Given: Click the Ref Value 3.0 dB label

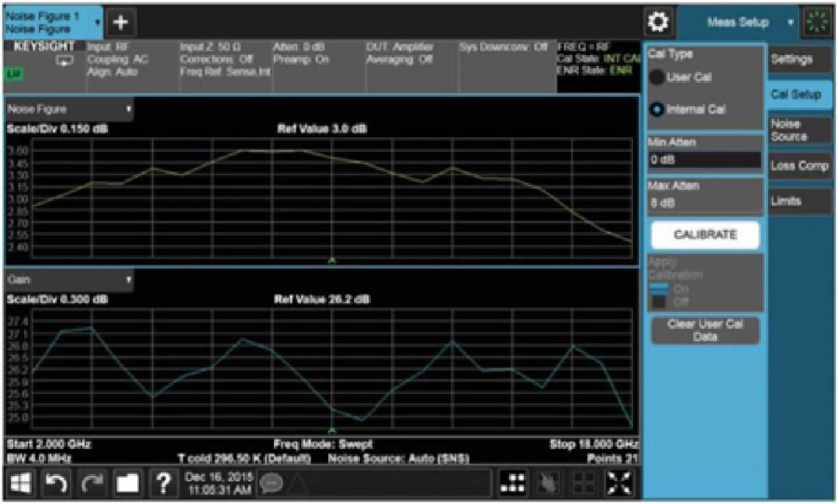Looking at the screenshot, I should point(322,129).
